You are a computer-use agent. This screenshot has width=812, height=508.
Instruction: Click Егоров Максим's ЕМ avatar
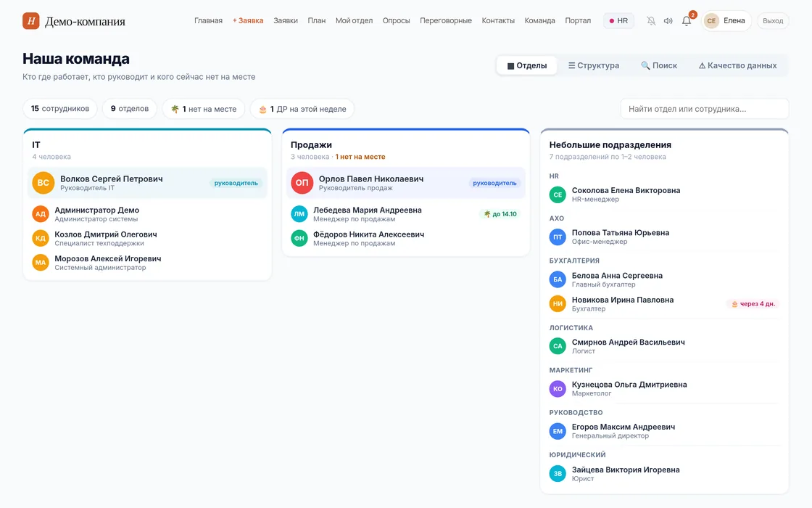558,431
